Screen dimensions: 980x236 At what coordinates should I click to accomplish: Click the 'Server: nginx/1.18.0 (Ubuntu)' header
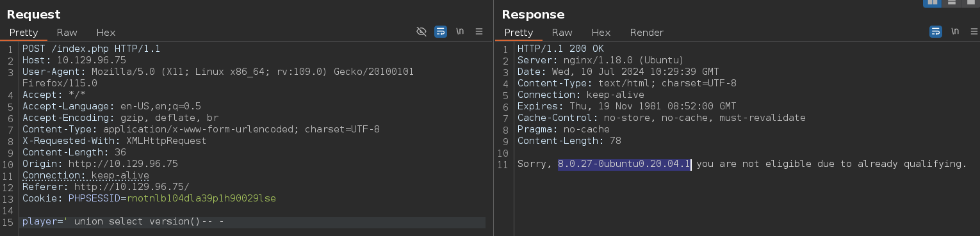600,60
